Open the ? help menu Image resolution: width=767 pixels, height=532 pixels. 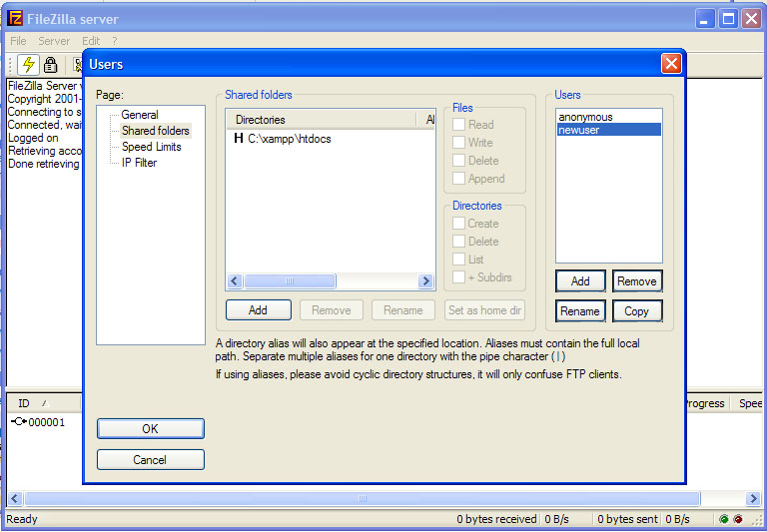click(115, 41)
